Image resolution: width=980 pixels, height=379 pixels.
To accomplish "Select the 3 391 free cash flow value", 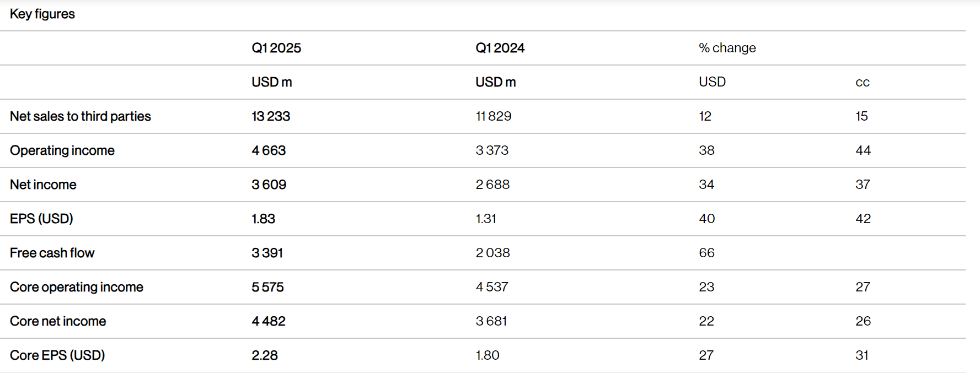I will 267,253.
